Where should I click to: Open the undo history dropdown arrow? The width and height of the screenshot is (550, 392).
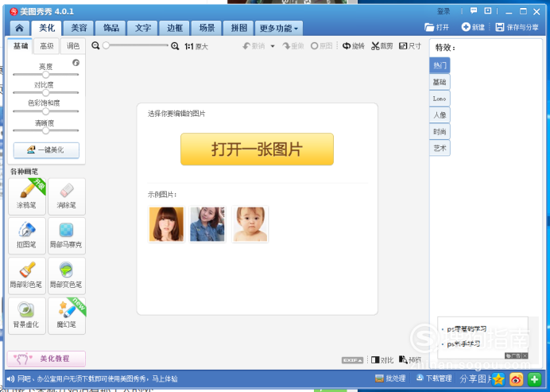point(273,46)
